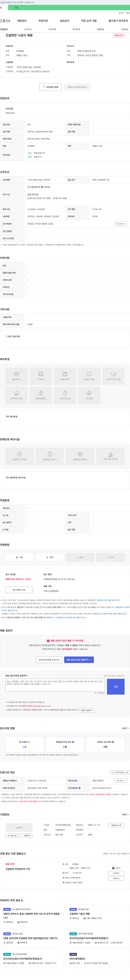The width and height of the screenshot is (130, 980).
Task: Switch to the 모집요강 tab
Action: point(4,29)
